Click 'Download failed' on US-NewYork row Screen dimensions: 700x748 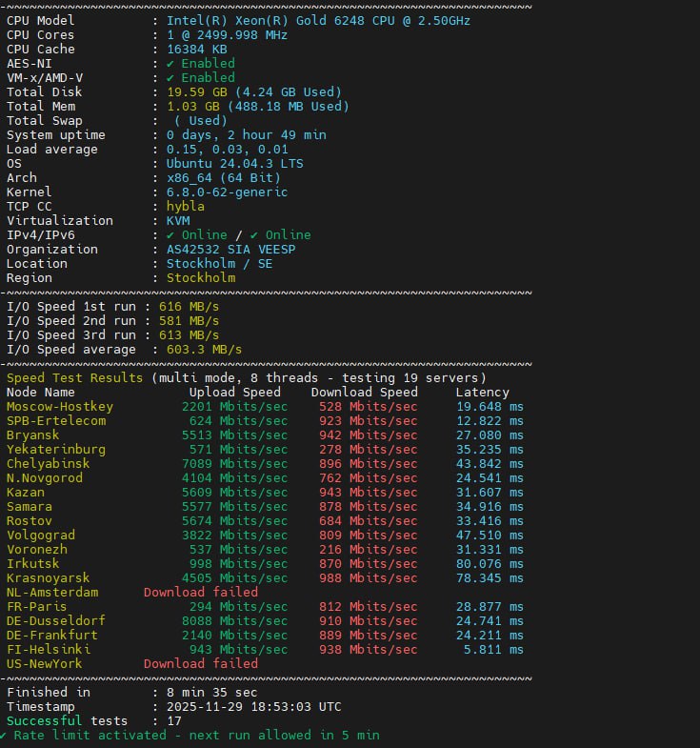(201, 664)
